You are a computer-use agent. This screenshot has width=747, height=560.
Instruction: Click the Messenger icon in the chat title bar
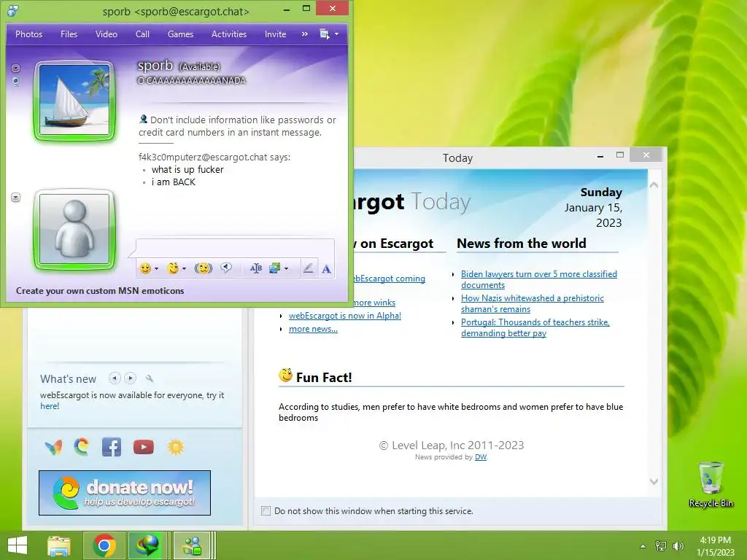pos(13,10)
